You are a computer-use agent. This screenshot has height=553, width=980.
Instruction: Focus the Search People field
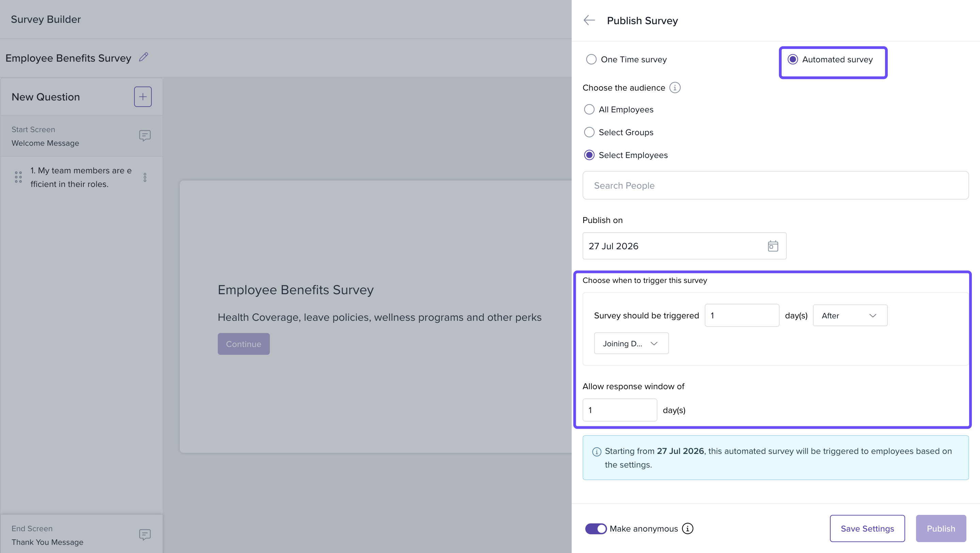pyautogui.click(x=775, y=185)
